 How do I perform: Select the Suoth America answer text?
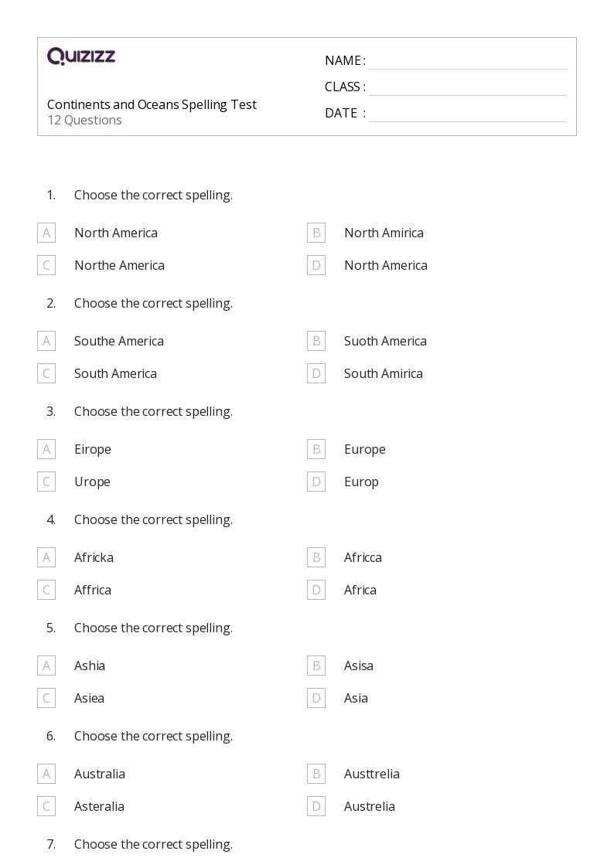click(x=385, y=341)
